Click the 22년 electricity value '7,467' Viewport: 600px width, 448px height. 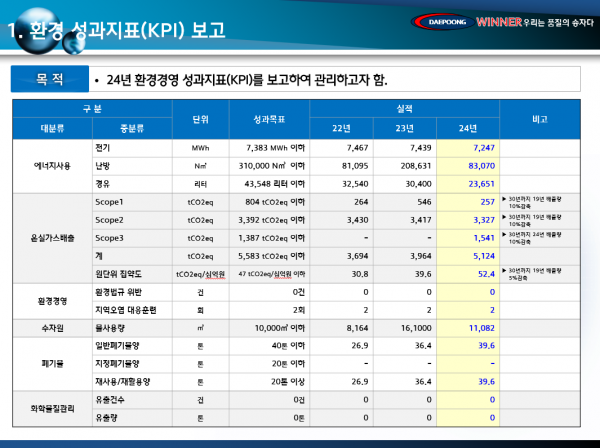pos(357,148)
